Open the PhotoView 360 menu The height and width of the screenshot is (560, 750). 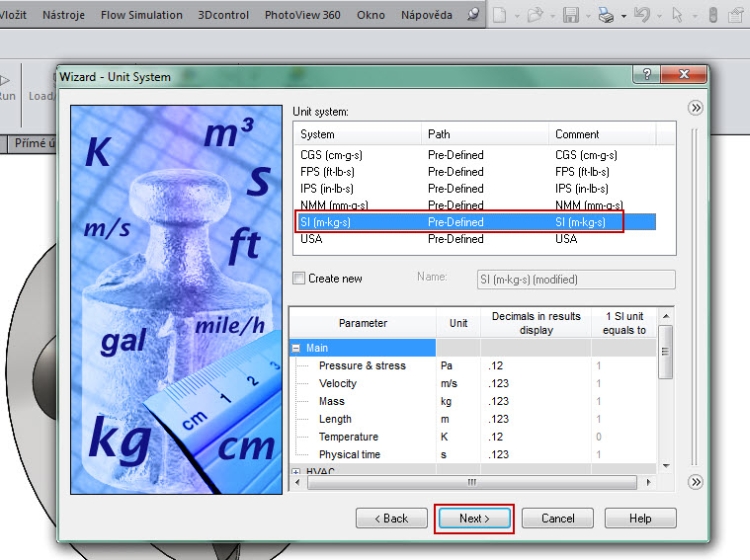(x=302, y=15)
